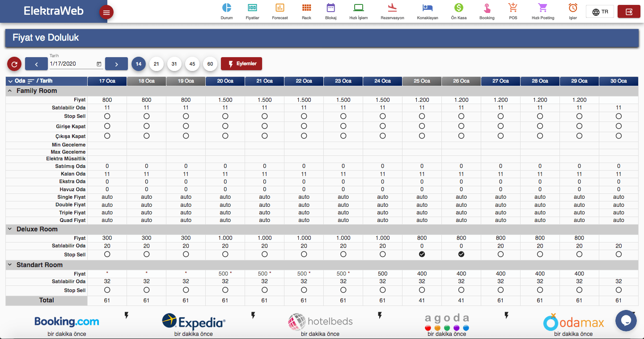Open the Durum pie chart icon

point(227,8)
